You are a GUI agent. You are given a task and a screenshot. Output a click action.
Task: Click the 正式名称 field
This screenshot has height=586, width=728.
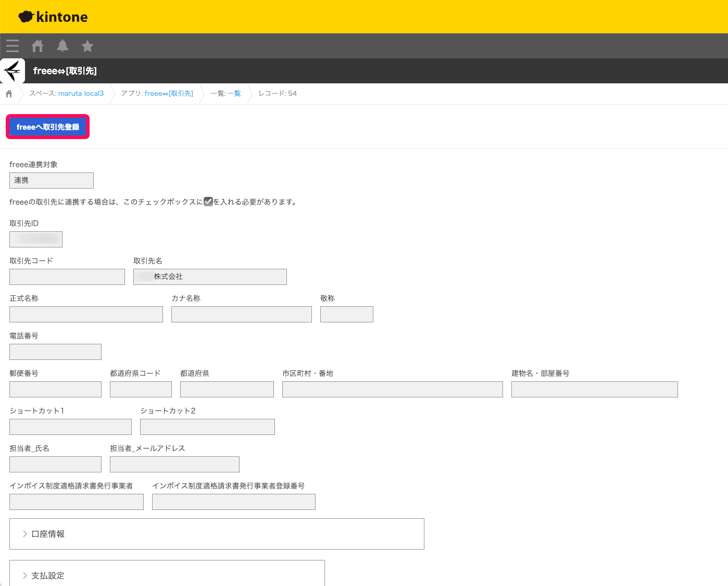[x=86, y=314]
